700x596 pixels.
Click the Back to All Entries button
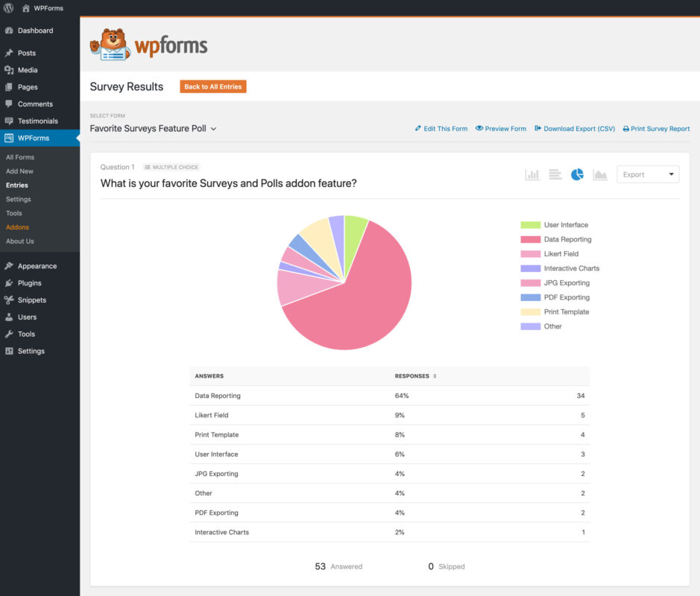tap(213, 86)
